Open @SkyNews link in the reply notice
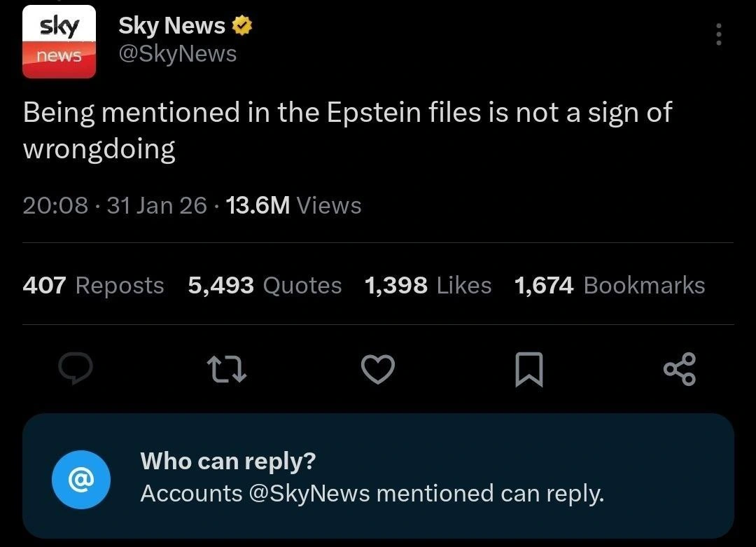756x547 pixels. point(309,494)
